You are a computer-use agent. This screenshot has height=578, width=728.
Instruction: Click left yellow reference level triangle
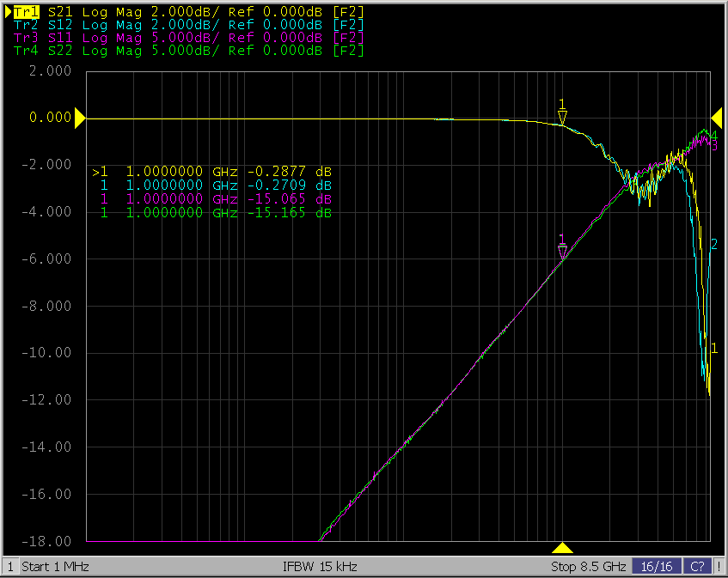80,119
